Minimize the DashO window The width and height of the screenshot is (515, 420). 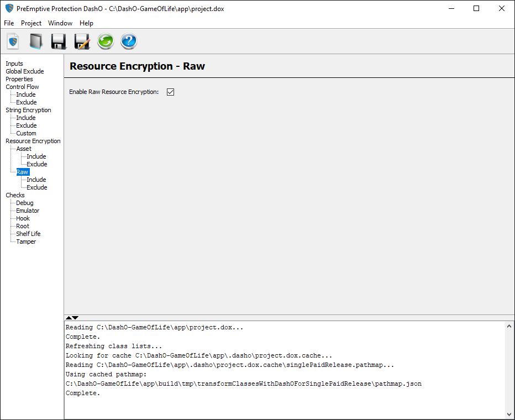click(x=451, y=8)
